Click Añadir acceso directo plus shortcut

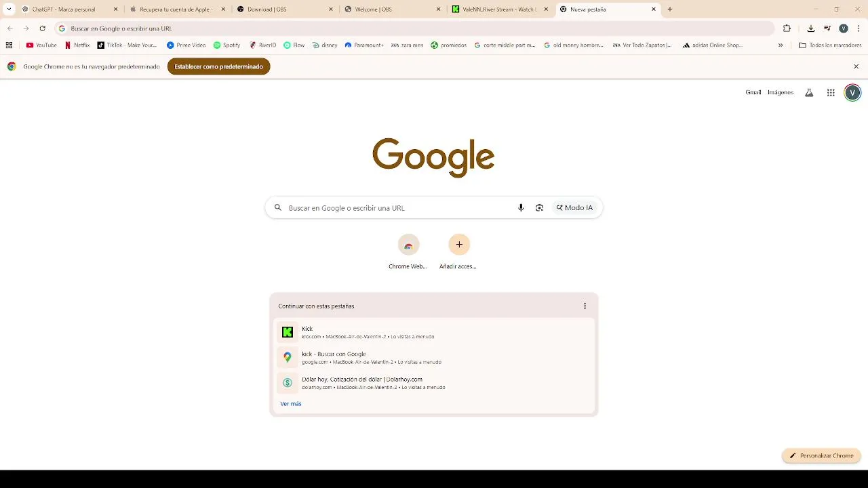click(459, 251)
